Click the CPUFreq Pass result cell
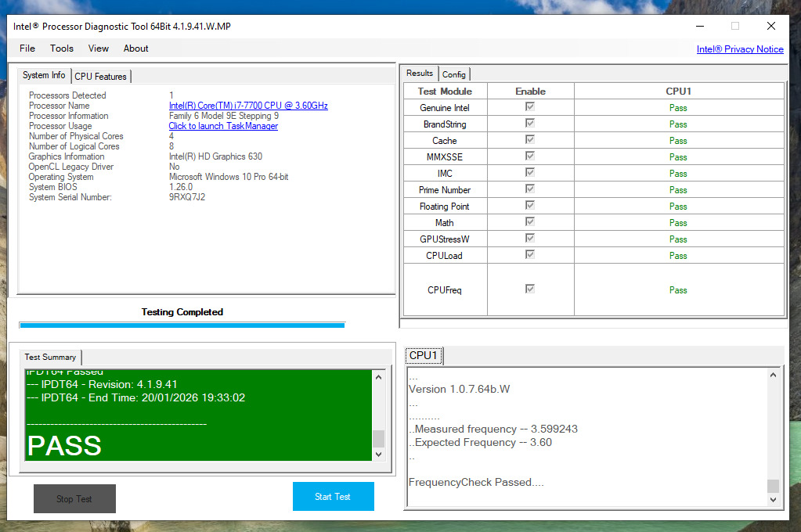The height and width of the screenshot is (532, 801). [678, 290]
